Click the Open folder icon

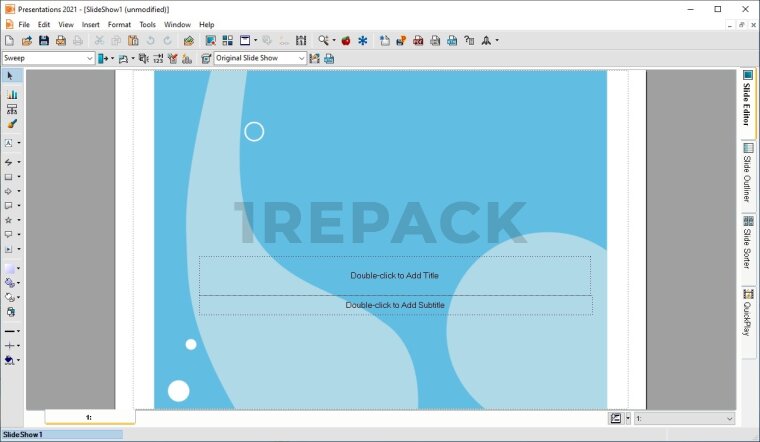tap(27, 41)
